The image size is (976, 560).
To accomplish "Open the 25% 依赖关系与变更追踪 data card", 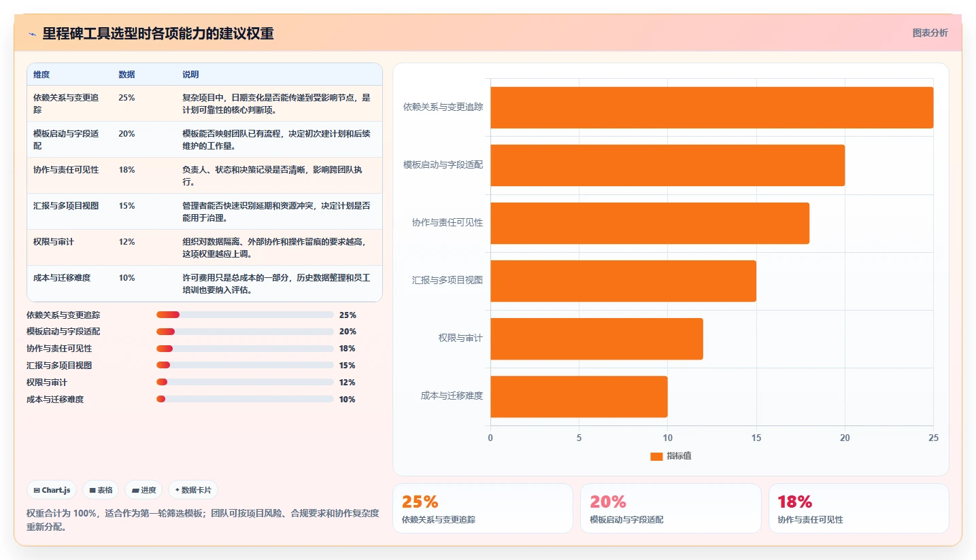I will point(483,508).
